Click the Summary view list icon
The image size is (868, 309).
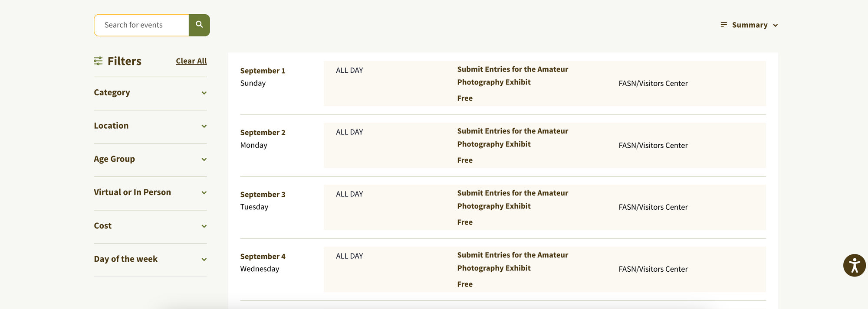(x=723, y=25)
